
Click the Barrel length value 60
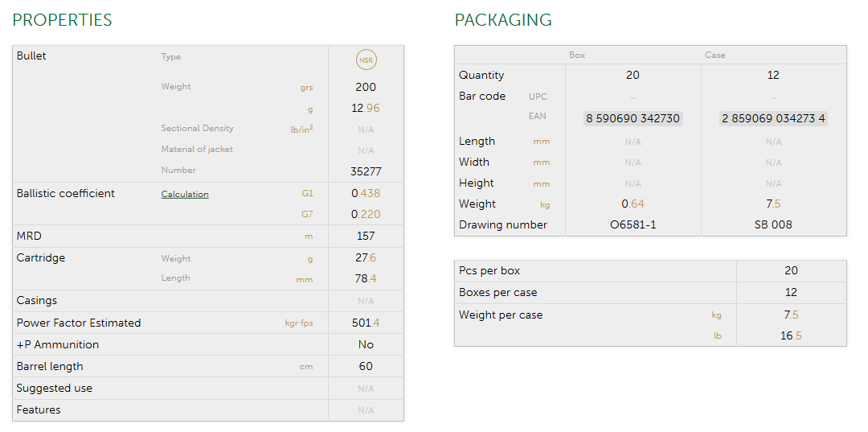tap(366, 366)
